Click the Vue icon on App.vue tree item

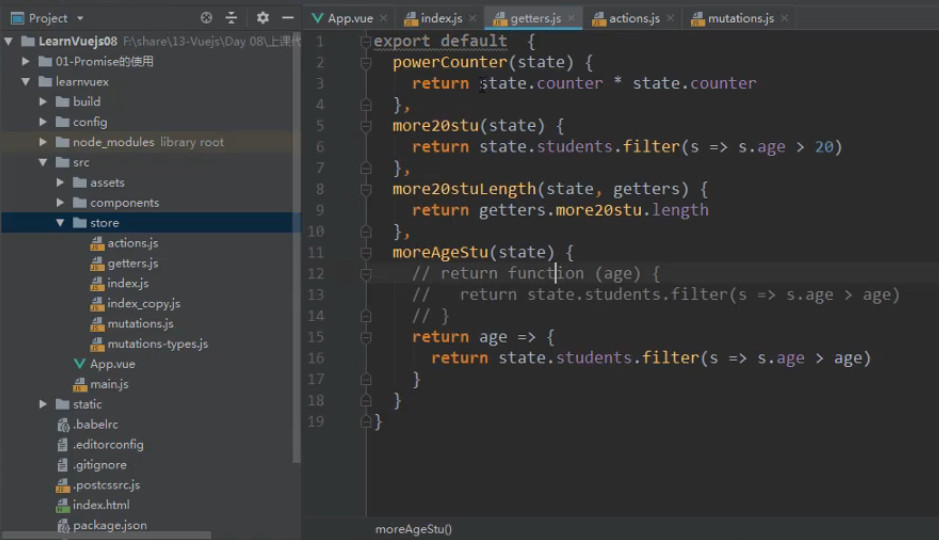79,364
